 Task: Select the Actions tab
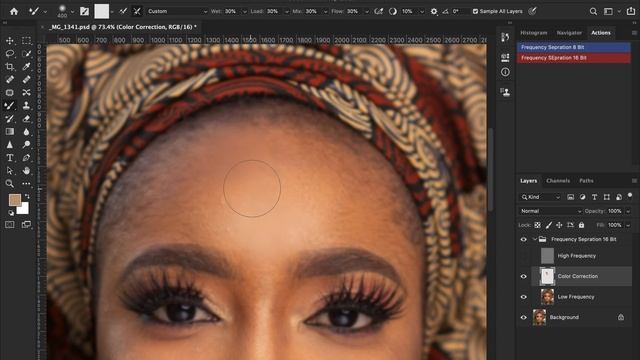pos(601,33)
